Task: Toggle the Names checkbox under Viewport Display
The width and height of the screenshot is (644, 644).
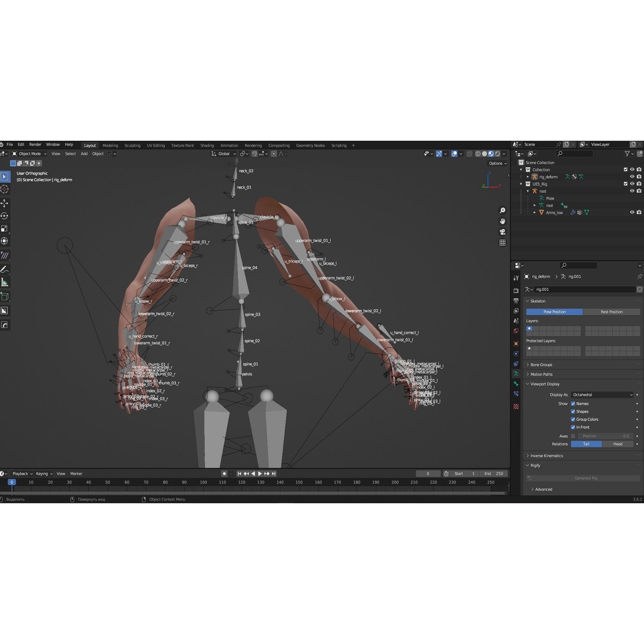Action: [x=574, y=404]
